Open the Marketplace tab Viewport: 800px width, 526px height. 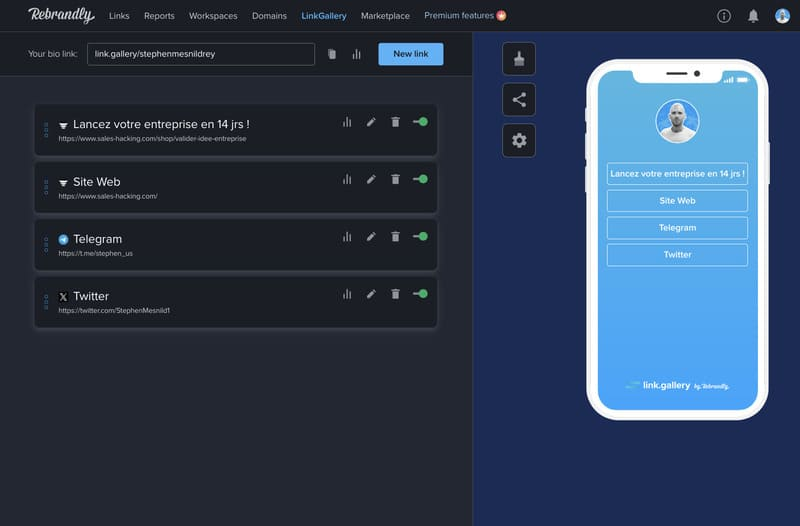click(385, 16)
